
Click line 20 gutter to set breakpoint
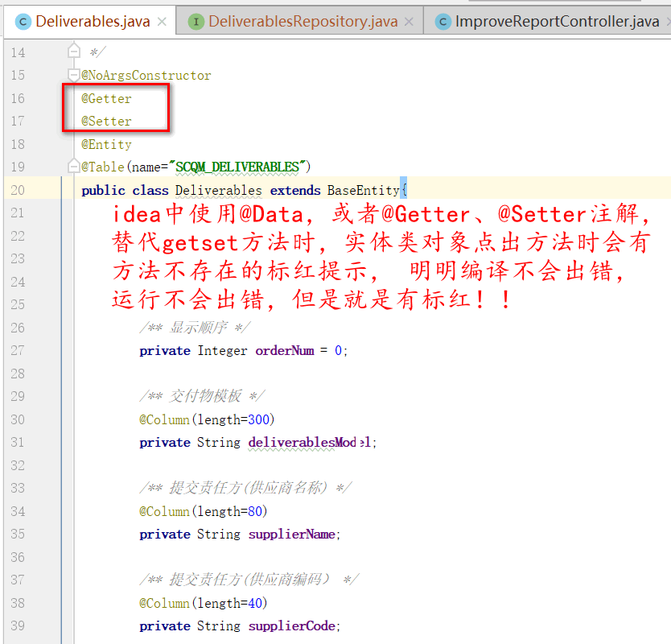[44, 190]
